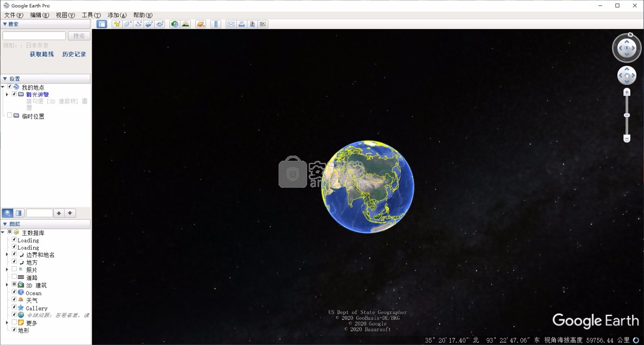Viewport: 644px width, 345px height.
Task: Open the 工具(T) menu
Action: [91, 15]
